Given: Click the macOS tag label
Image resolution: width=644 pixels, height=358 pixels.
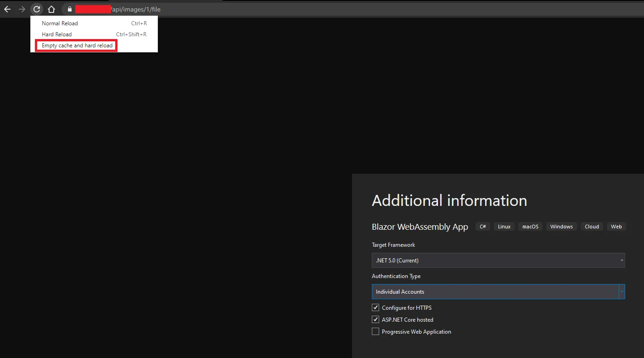Looking at the screenshot, I should 530,227.
